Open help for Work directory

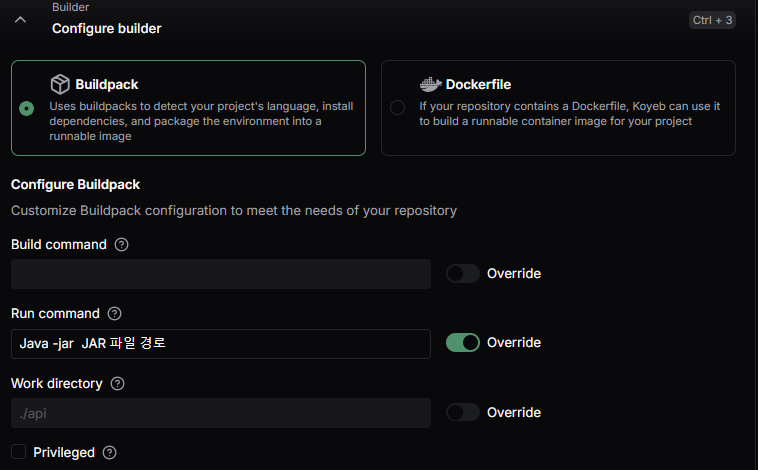pos(117,383)
